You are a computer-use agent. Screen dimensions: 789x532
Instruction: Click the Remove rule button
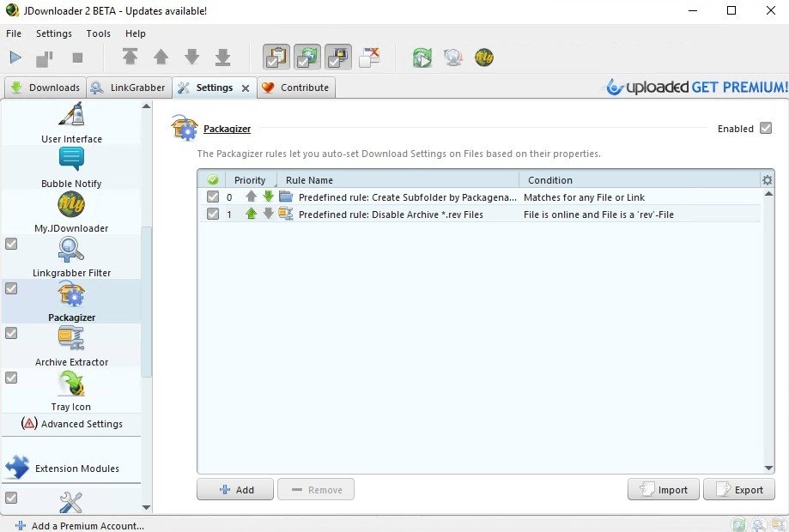316,489
